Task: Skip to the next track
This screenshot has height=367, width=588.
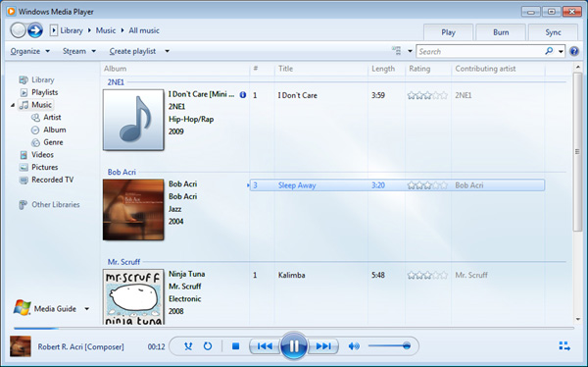Action: (x=323, y=346)
